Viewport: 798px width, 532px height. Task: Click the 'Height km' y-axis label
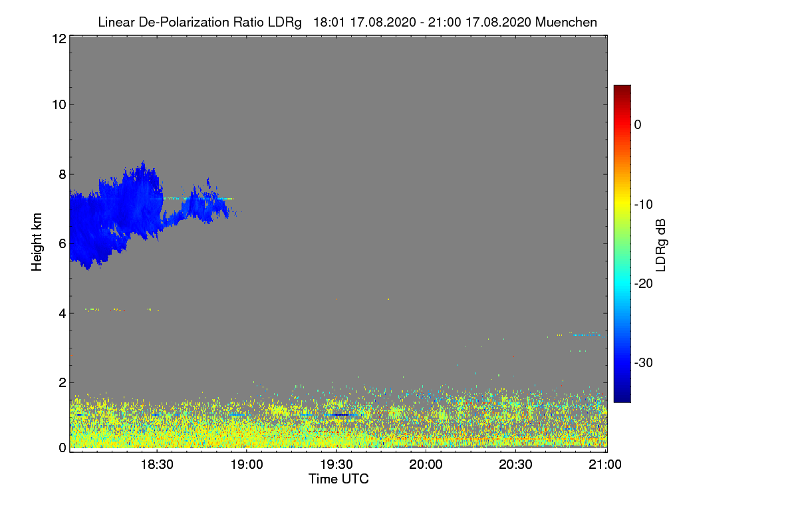pyautogui.click(x=37, y=242)
